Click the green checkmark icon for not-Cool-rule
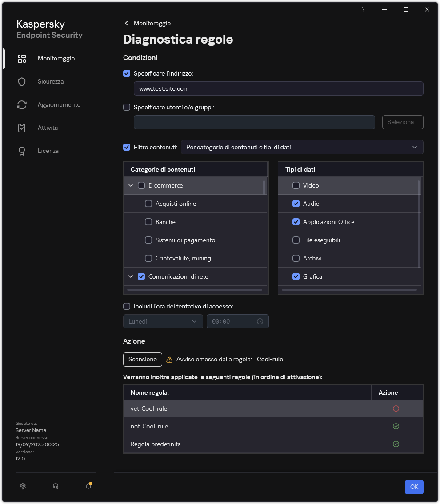Viewport: 440px width, 504px height. tap(396, 426)
